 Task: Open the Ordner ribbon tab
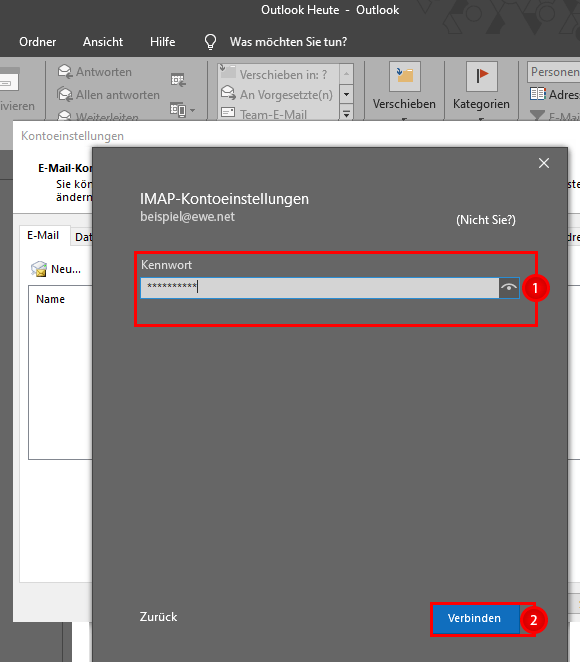pyautogui.click(x=38, y=42)
